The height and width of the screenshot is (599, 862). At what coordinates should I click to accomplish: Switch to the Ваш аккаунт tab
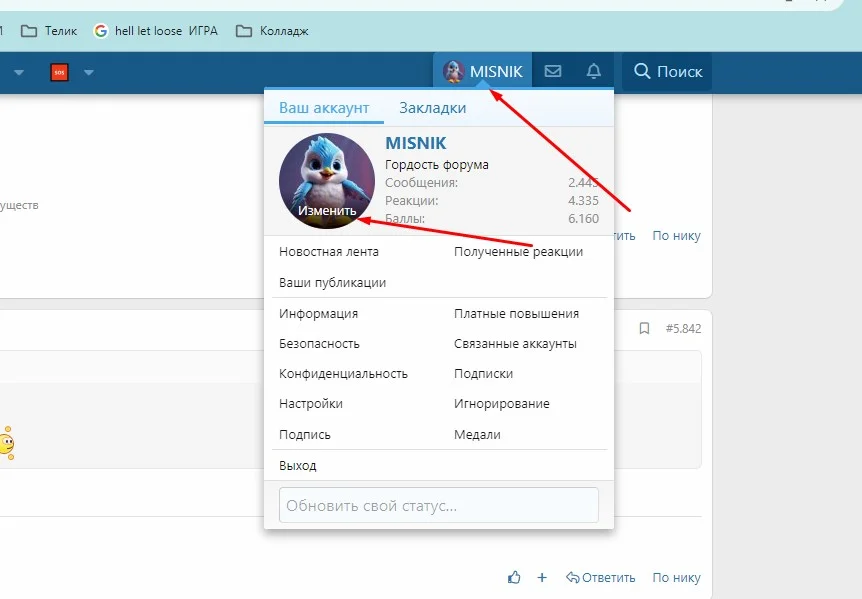[x=324, y=108]
